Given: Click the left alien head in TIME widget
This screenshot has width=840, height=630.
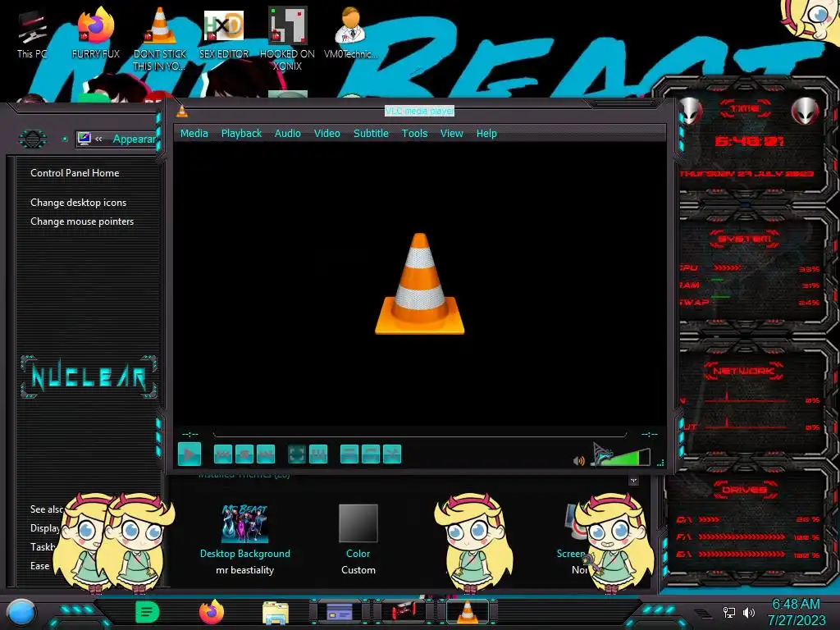Looking at the screenshot, I should tap(691, 112).
